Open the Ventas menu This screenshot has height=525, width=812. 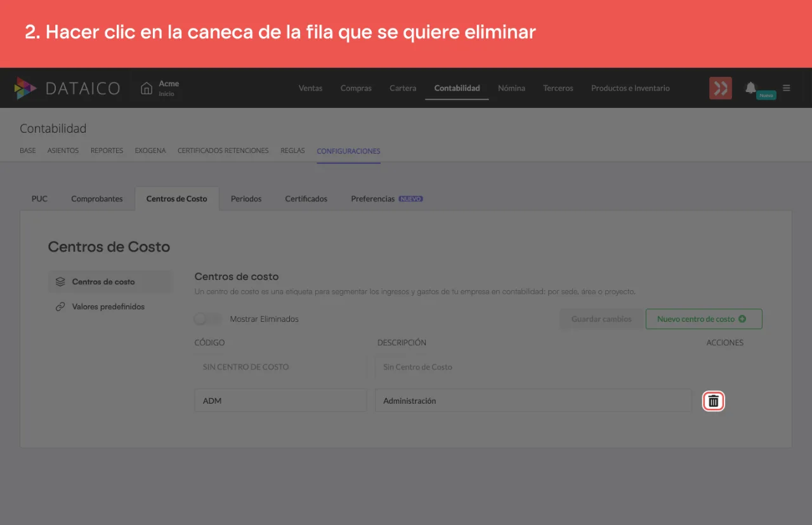point(311,88)
